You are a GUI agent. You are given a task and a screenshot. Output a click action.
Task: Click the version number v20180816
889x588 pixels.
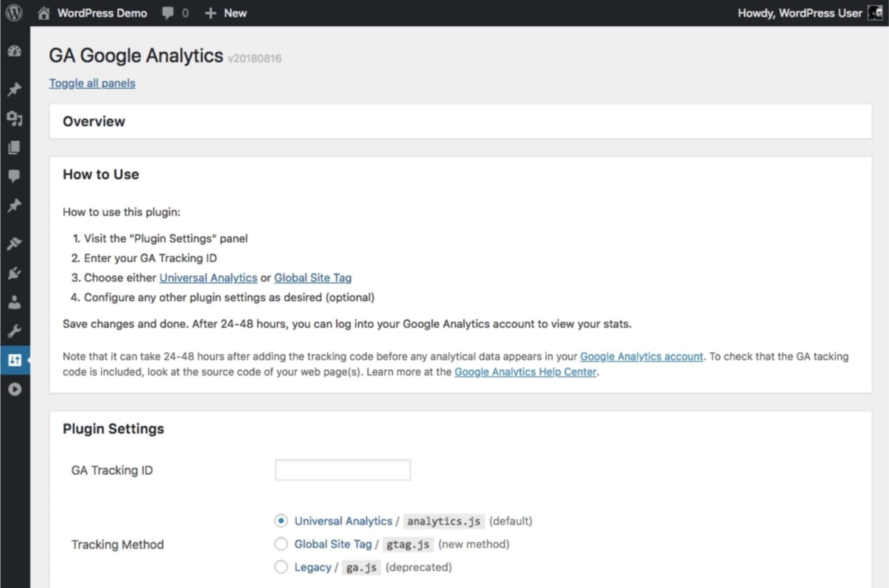tap(255, 58)
